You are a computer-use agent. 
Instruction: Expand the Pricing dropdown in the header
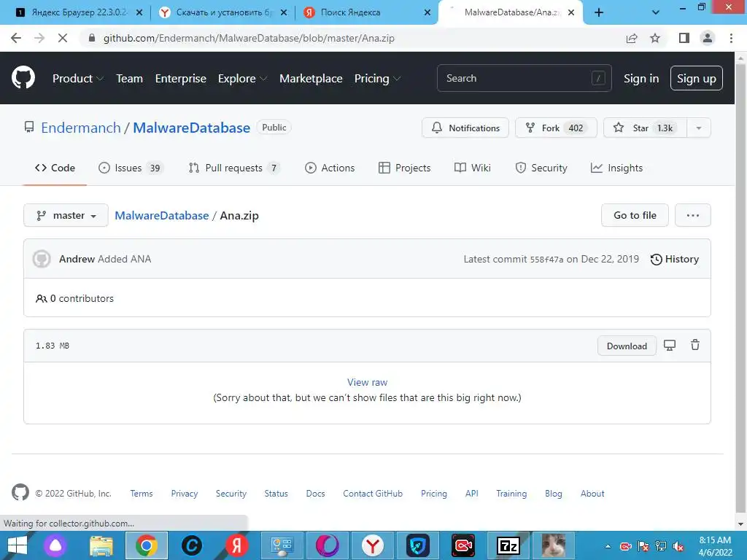pyautogui.click(x=377, y=78)
